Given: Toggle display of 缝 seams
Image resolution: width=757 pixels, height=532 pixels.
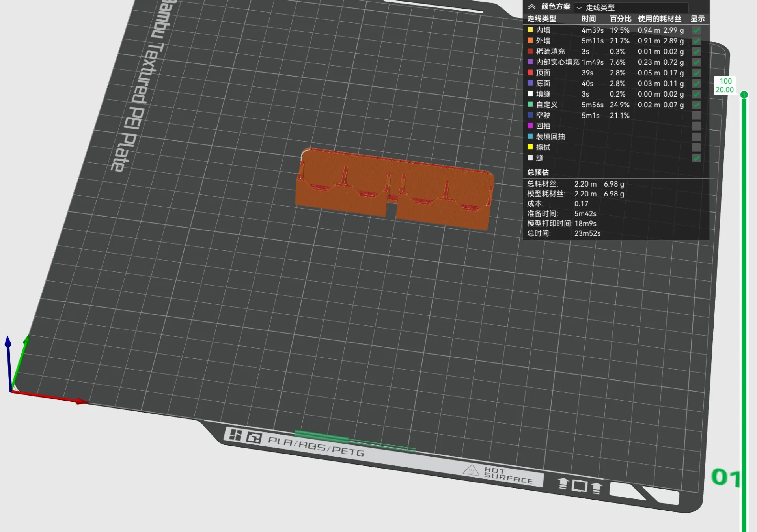Looking at the screenshot, I should point(697,158).
